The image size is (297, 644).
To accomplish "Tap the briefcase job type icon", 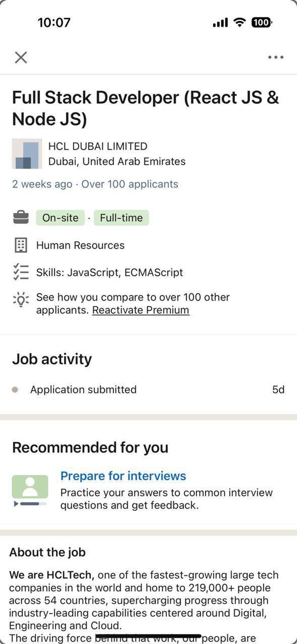I will coord(21,218).
